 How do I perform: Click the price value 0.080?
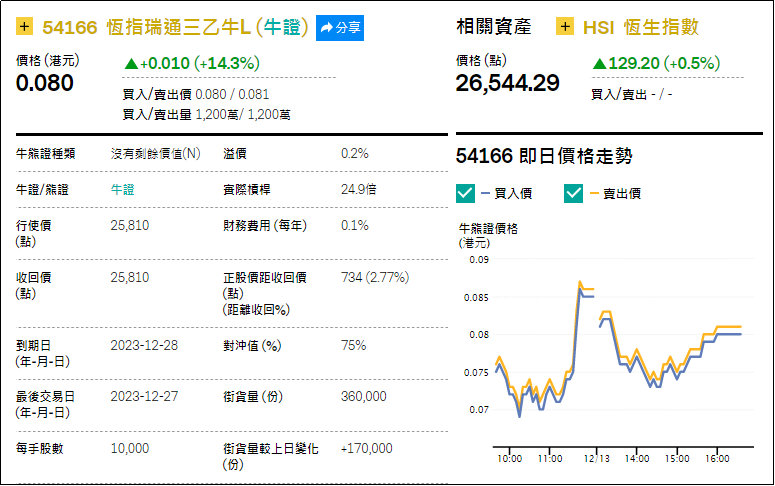[44, 83]
